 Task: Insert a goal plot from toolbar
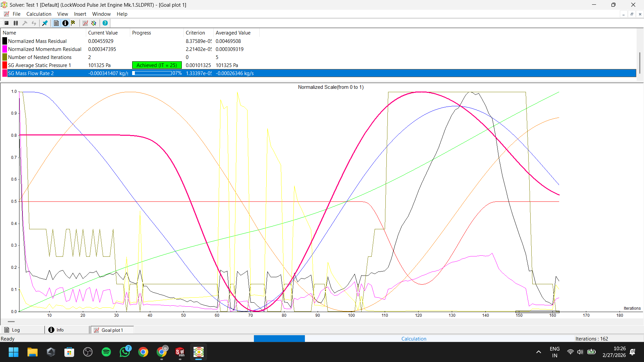point(85,23)
